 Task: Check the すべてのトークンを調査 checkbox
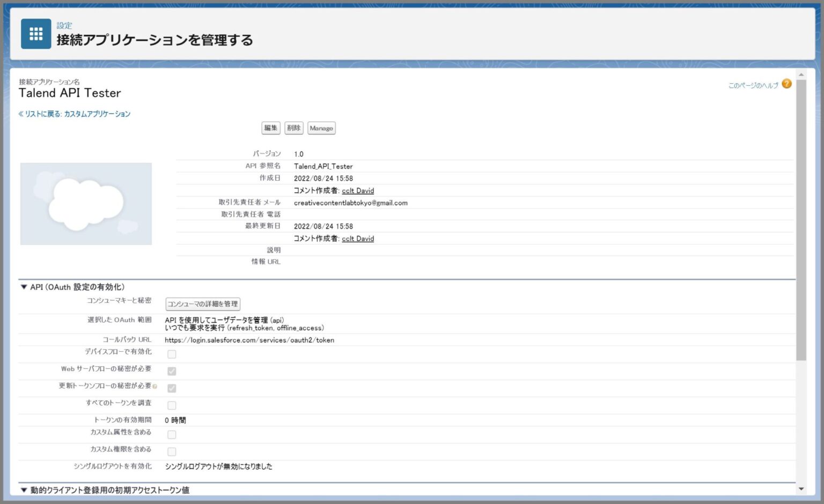pos(172,405)
